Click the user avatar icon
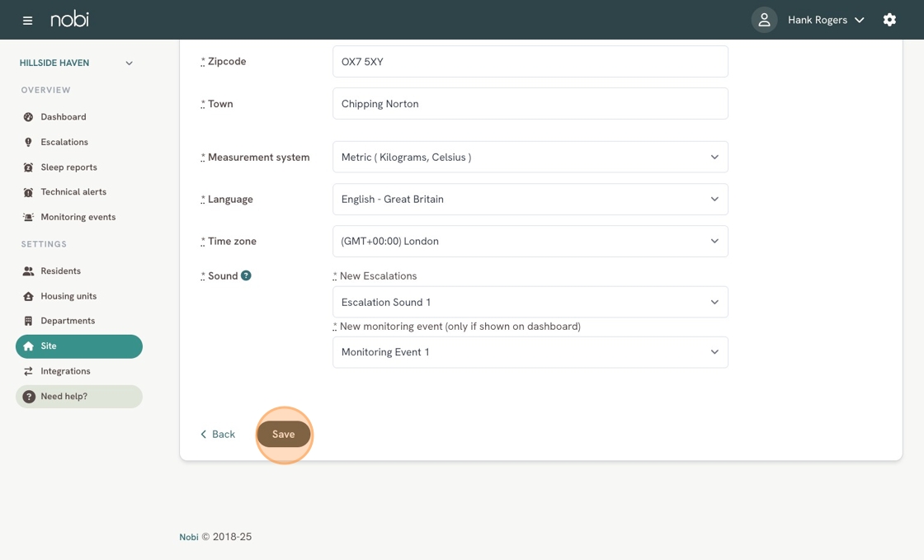 (x=764, y=20)
